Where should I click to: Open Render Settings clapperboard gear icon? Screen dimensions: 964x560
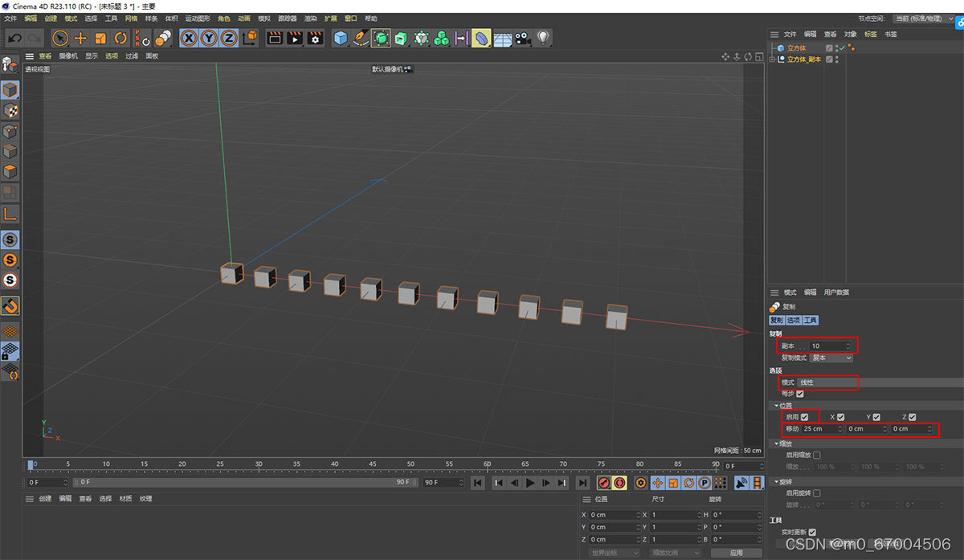coord(315,38)
